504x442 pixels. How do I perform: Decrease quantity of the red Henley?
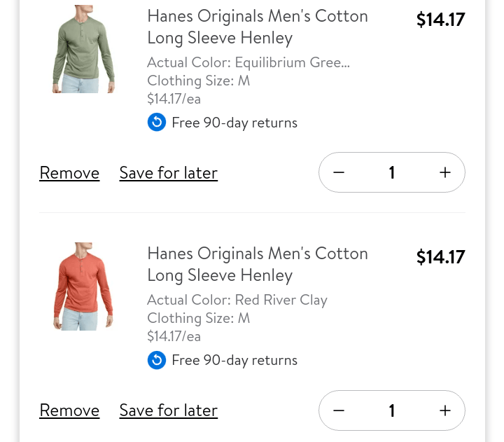[339, 410]
